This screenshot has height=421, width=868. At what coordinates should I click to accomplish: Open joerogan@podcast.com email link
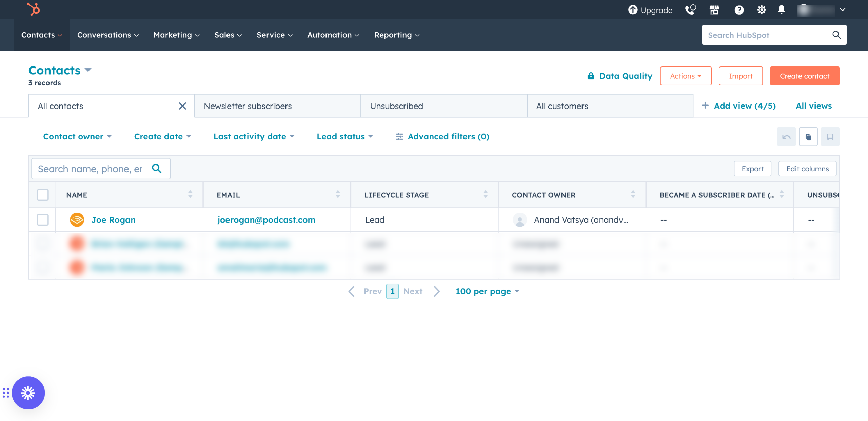tap(266, 220)
